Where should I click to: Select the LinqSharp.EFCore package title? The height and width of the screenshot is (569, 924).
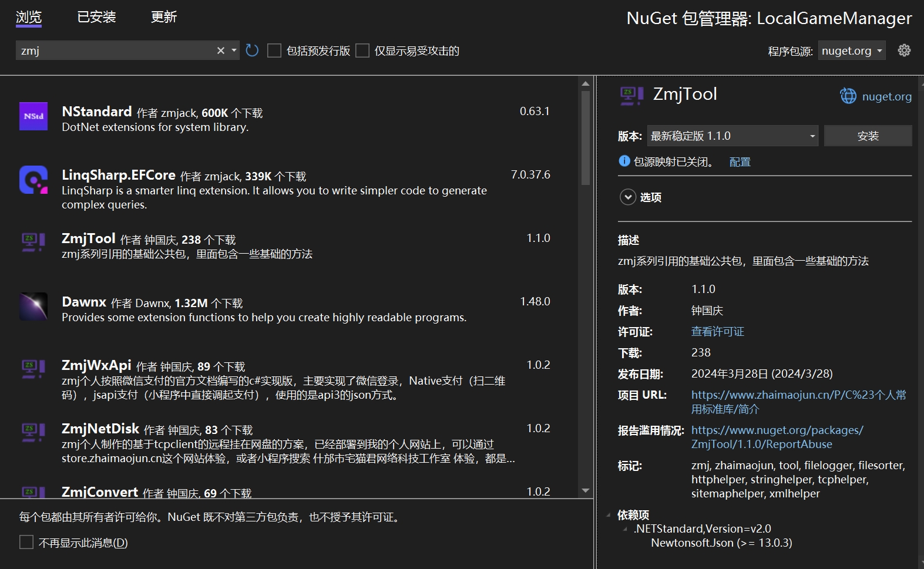click(118, 174)
